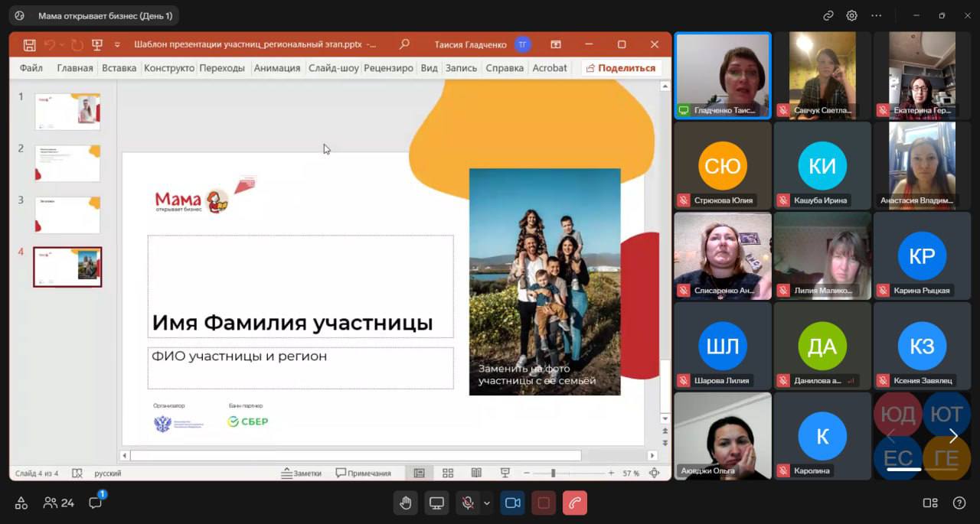The image size is (980, 524).
Task: Toggle Normal view in the status bar
Action: point(419,473)
